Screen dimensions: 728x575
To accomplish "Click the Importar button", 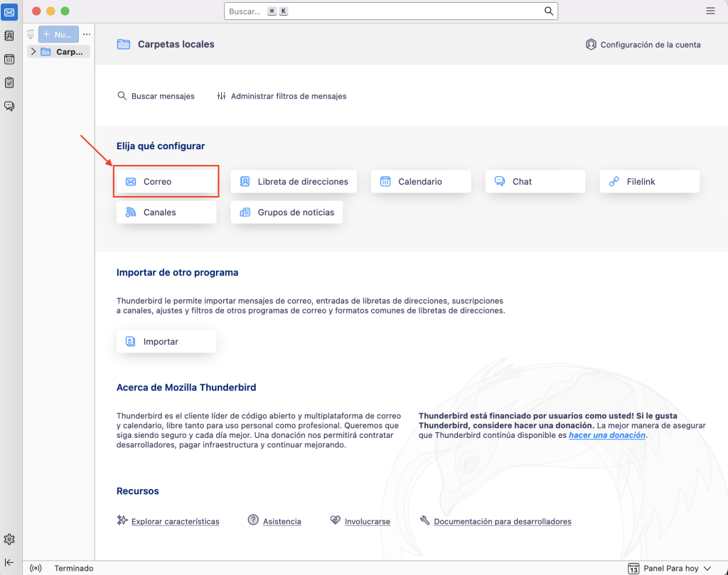I will pos(166,342).
